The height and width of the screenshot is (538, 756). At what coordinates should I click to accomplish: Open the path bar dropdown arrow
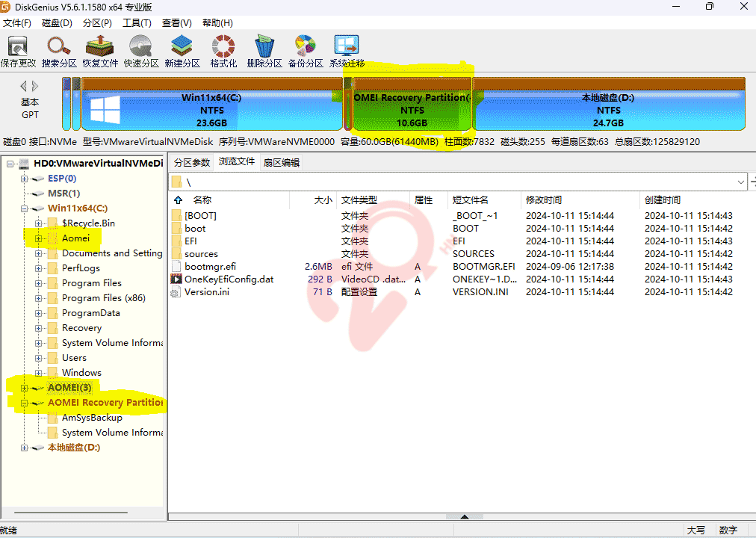point(741,182)
